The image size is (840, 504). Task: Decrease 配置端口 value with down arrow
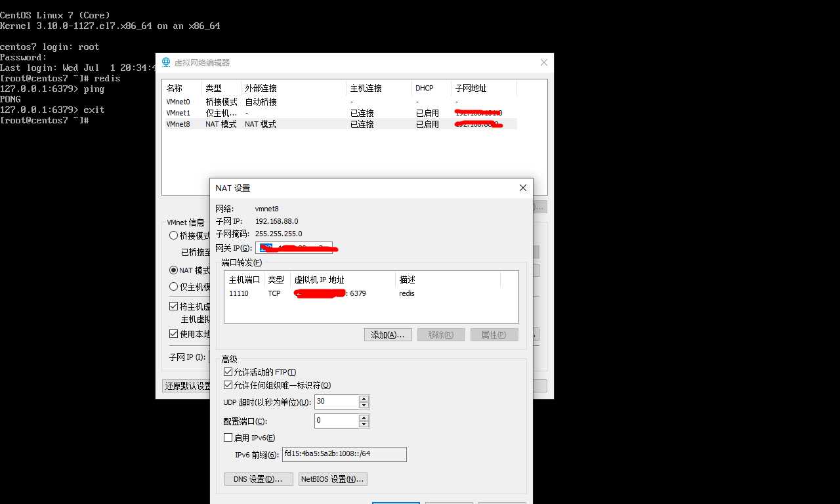(x=364, y=424)
